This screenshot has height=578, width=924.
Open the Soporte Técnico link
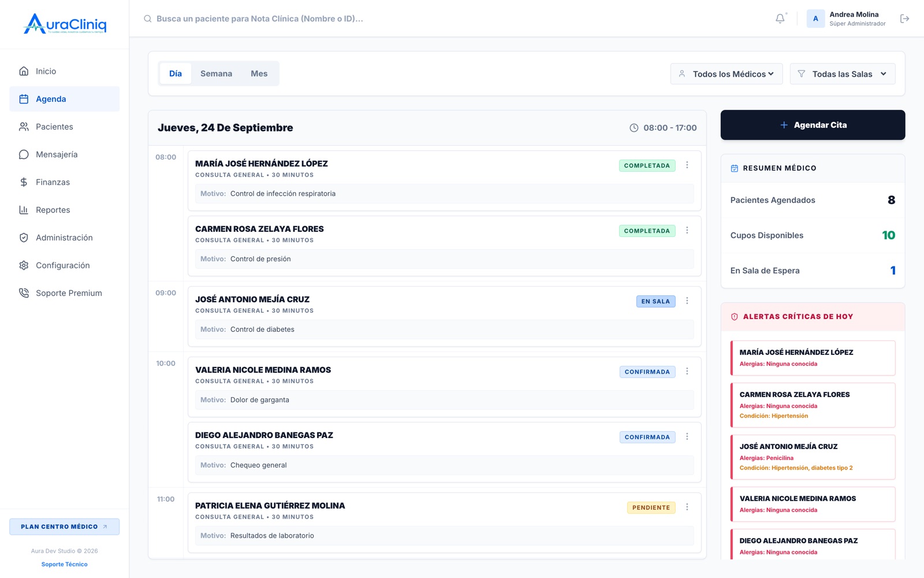[65, 564]
